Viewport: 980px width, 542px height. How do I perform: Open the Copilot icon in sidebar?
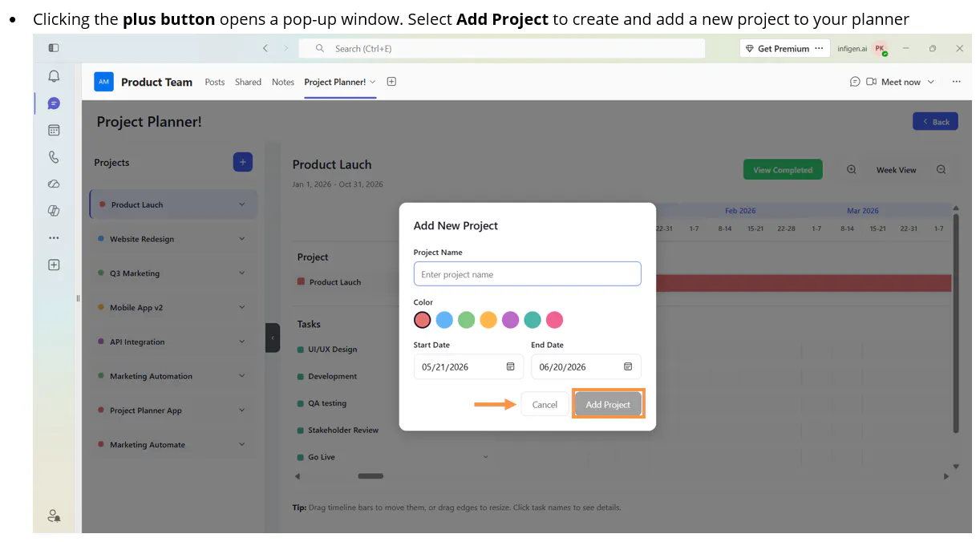click(x=54, y=211)
